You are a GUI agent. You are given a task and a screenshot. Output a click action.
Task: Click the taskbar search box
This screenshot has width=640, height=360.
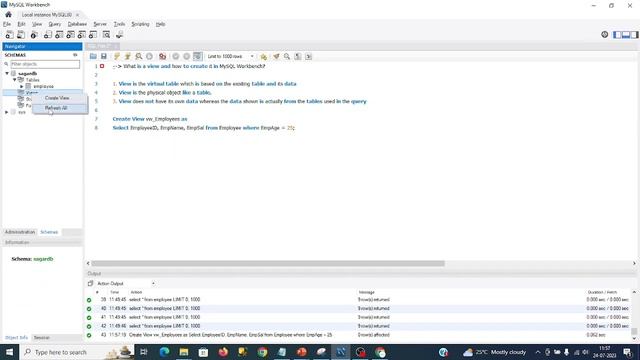(77, 352)
